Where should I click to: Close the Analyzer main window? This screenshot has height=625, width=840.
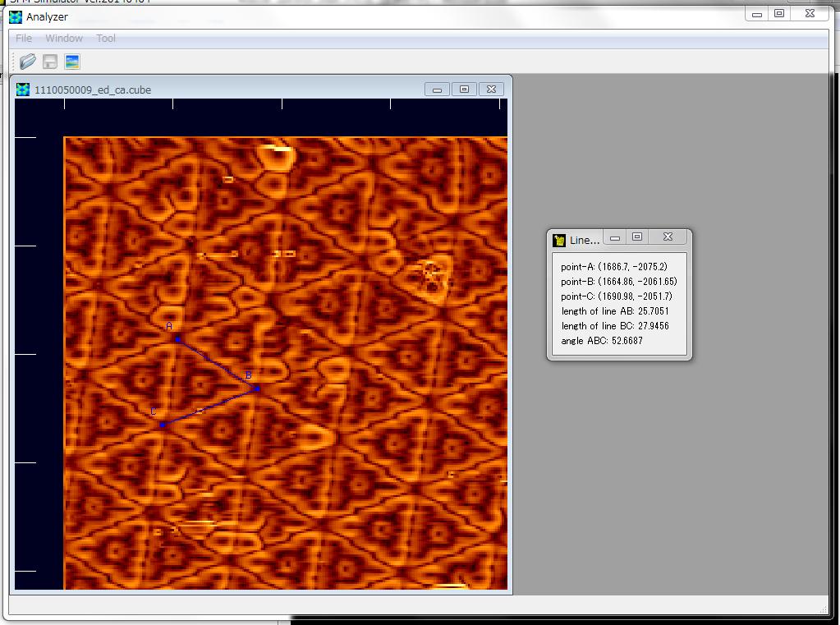coord(810,13)
